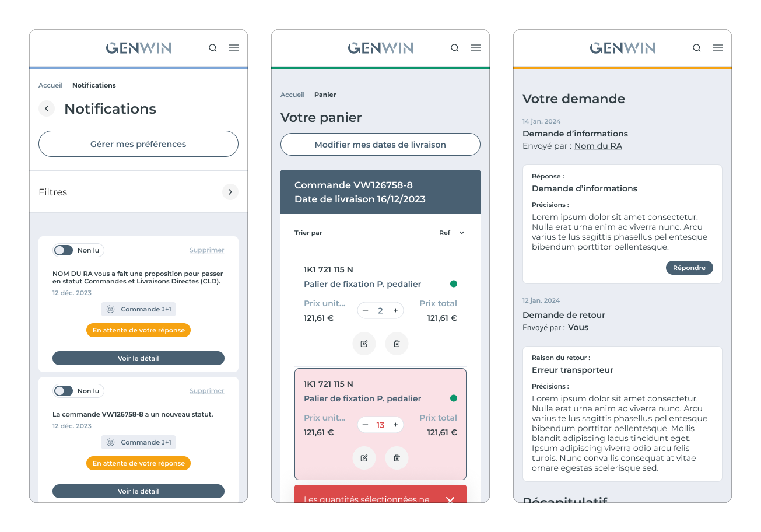761x532 pixels.
Task: Click Notifications breadcrumb item
Action: coord(94,85)
